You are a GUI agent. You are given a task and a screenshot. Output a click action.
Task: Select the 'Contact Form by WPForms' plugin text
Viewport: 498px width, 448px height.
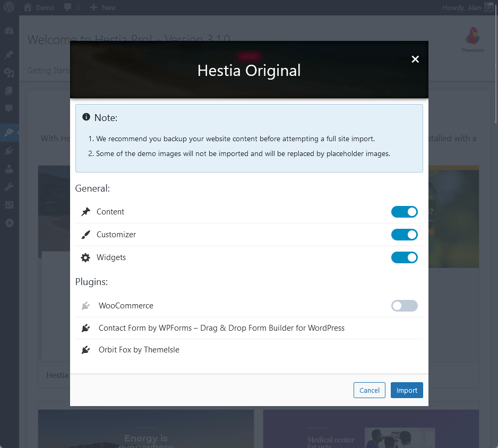tap(221, 328)
